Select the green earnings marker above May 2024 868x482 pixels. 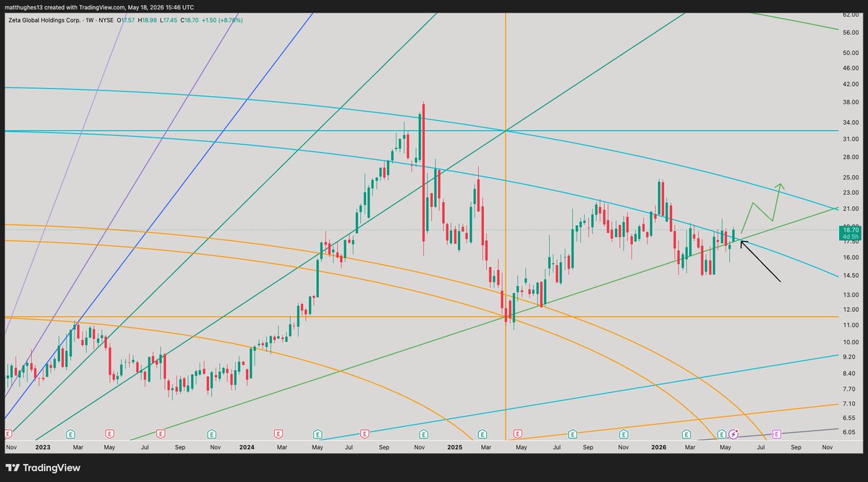point(317,434)
